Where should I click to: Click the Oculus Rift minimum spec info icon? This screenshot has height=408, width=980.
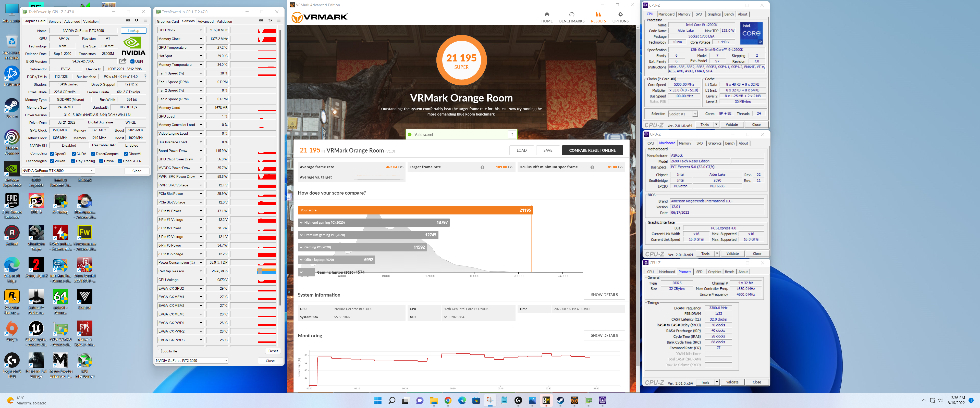point(592,167)
